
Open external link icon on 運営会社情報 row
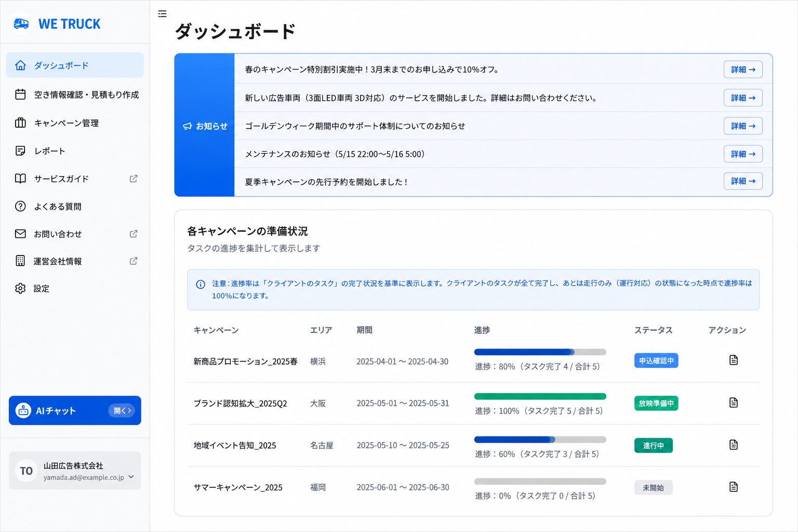(134, 261)
